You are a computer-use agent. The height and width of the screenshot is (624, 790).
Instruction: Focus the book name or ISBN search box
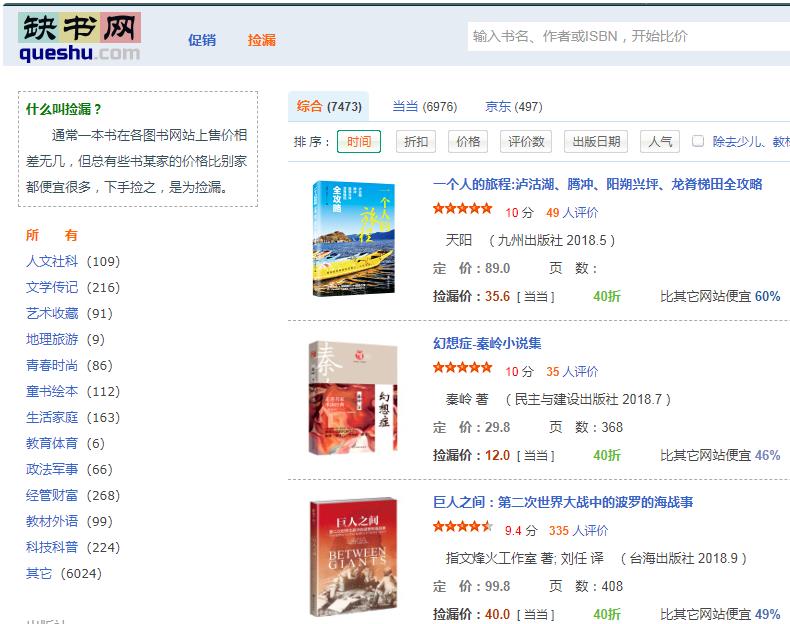629,36
